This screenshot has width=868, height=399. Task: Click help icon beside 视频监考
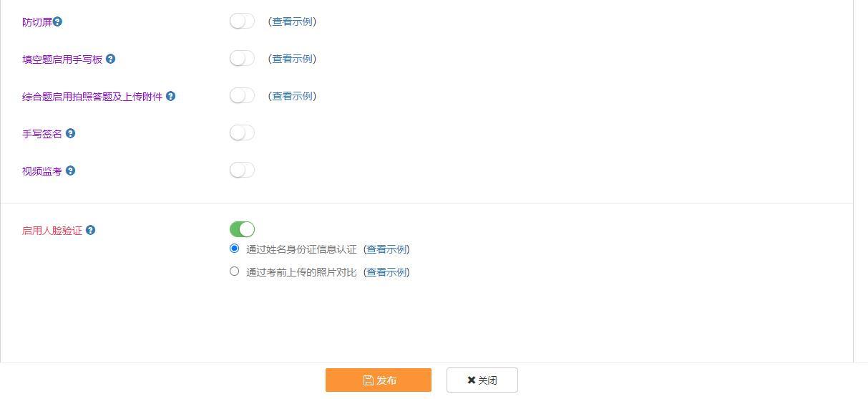70,170
